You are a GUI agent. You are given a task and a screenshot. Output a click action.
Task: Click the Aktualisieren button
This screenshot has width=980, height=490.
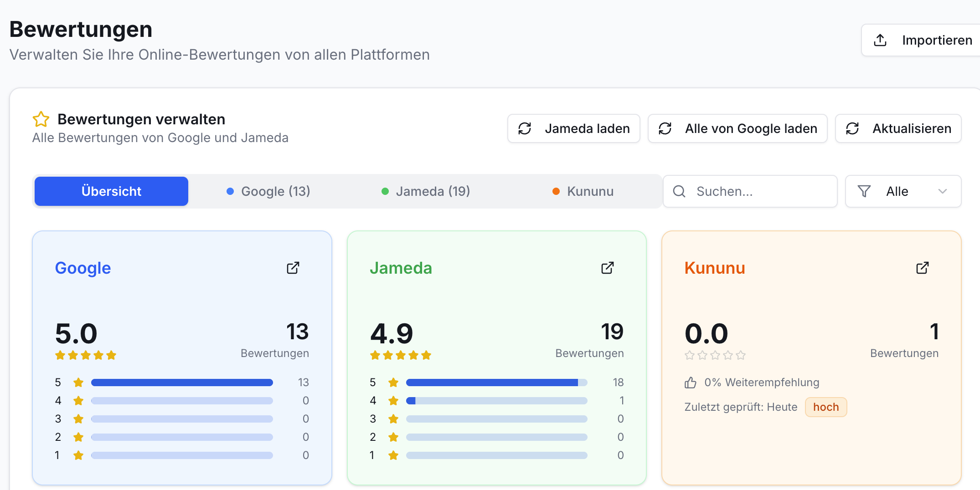pos(898,128)
